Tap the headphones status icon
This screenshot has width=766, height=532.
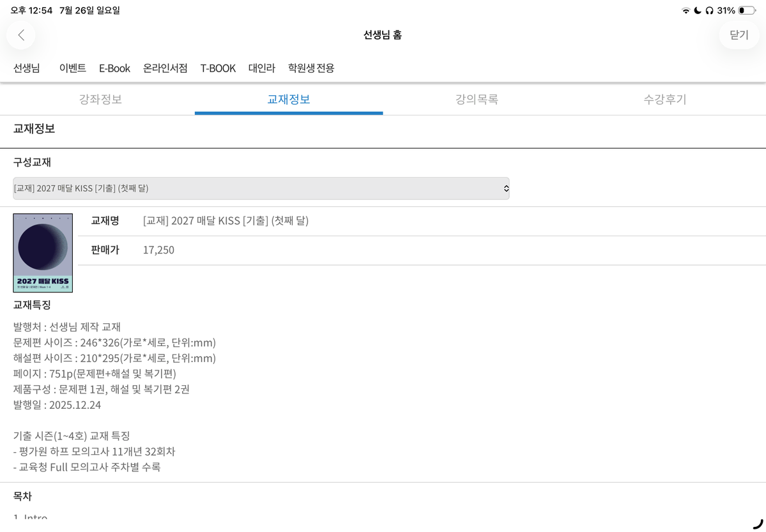(709, 10)
